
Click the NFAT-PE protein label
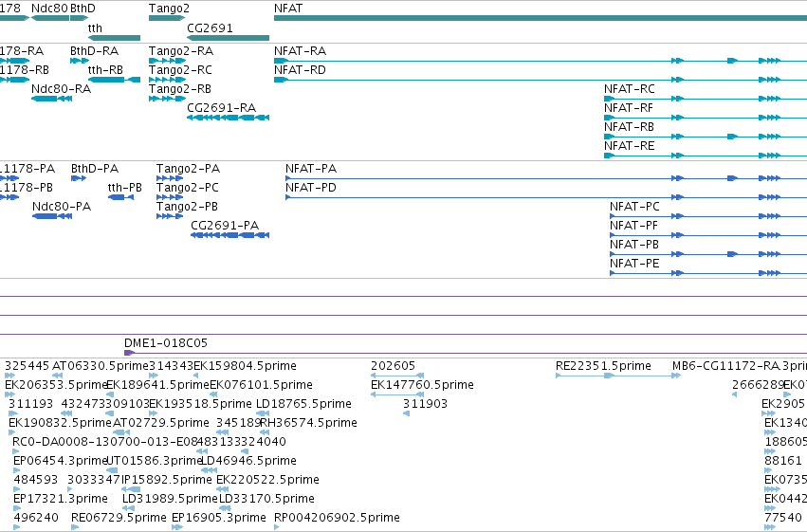click(634, 264)
